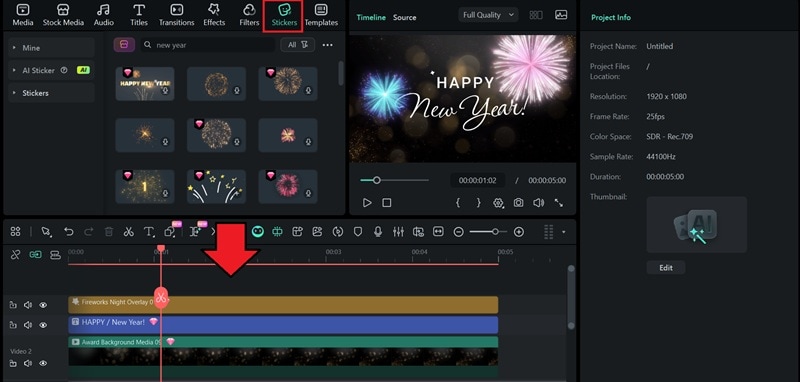Mute the HAPPY / New Year! track

click(28, 325)
